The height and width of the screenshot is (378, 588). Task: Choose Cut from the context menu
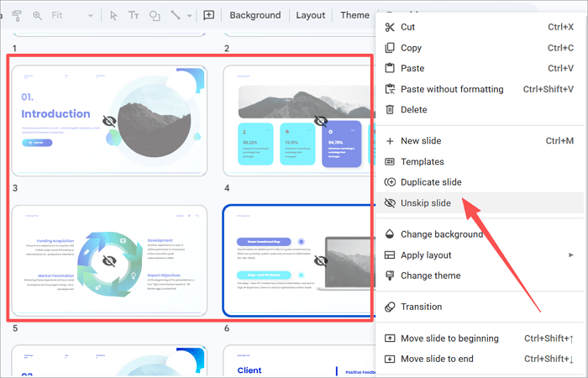coord(480,27)
